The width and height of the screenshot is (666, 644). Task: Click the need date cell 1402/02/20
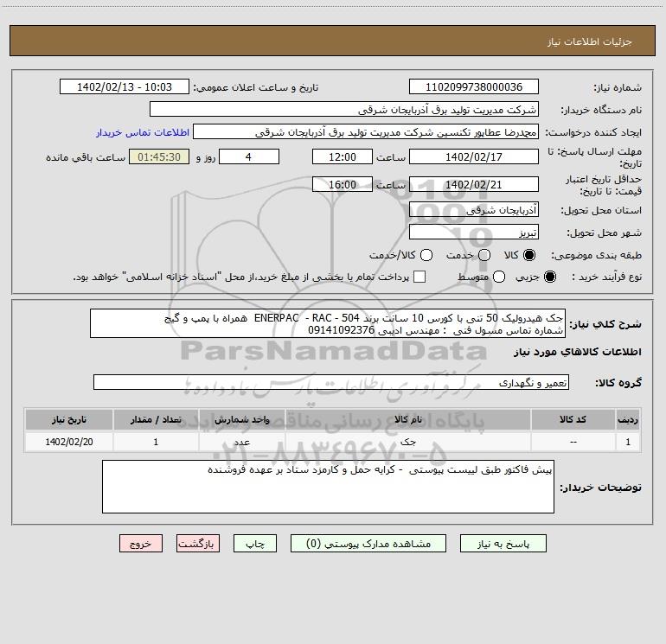click(69, 442)
